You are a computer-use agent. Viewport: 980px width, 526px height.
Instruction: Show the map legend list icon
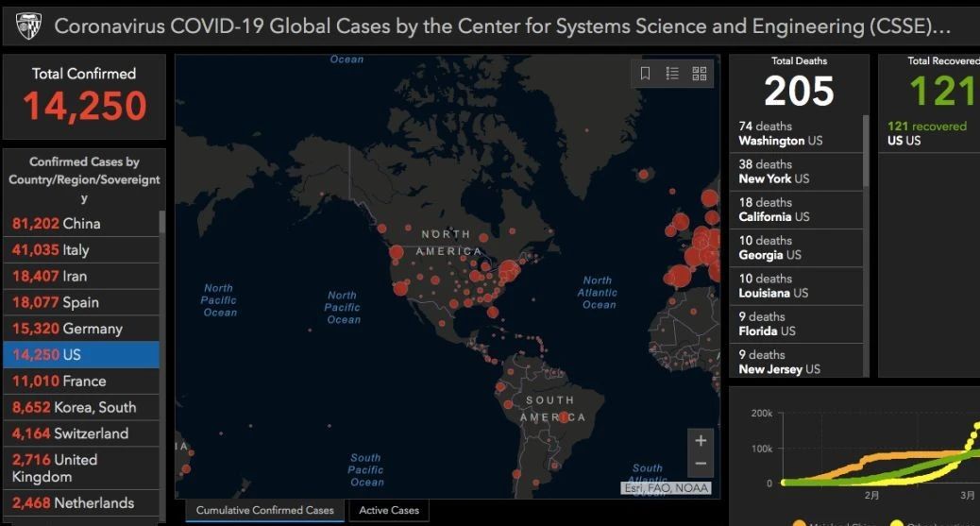click(x=672, y=74)
